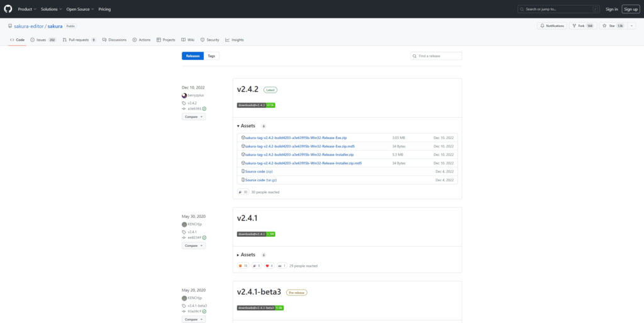644x323 pixels.
Task: Expand the v2.4.1 Assets section
Action: pyautogui.click(x=246, y=255)
